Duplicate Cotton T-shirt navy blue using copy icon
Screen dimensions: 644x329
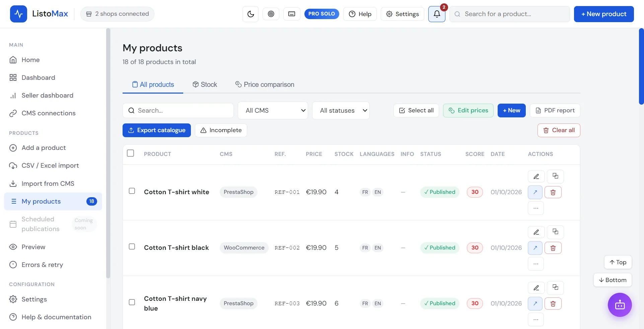pos(555,288)
